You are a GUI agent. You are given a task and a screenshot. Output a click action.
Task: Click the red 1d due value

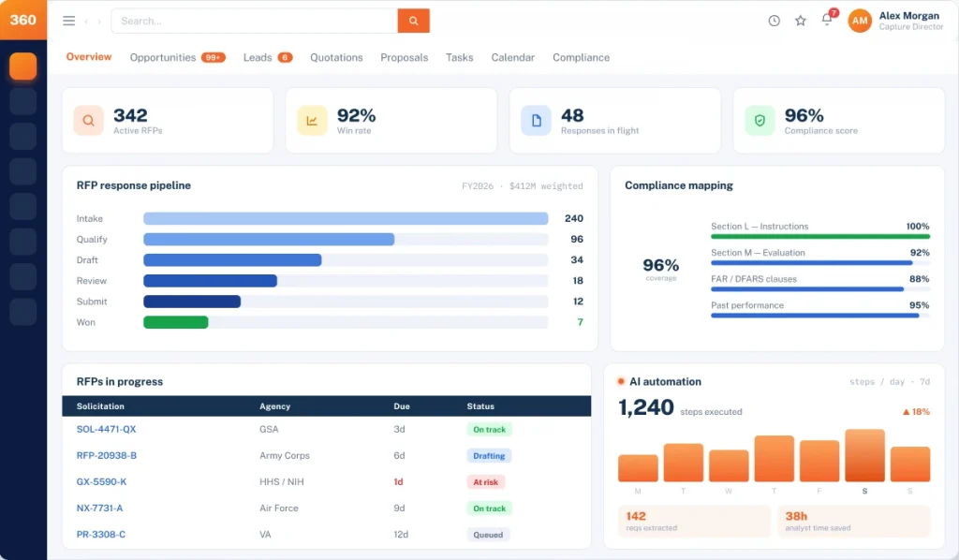(398, 481)
